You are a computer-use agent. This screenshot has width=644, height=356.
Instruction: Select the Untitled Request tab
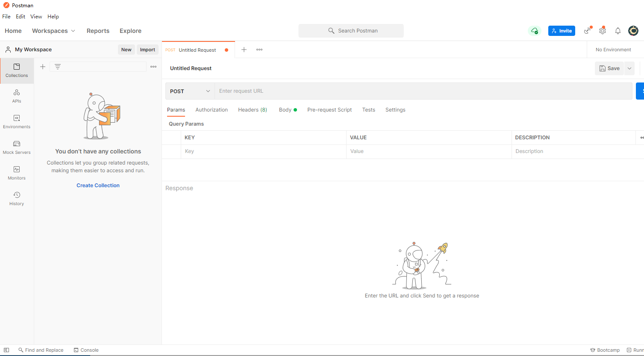coord(198,50)
